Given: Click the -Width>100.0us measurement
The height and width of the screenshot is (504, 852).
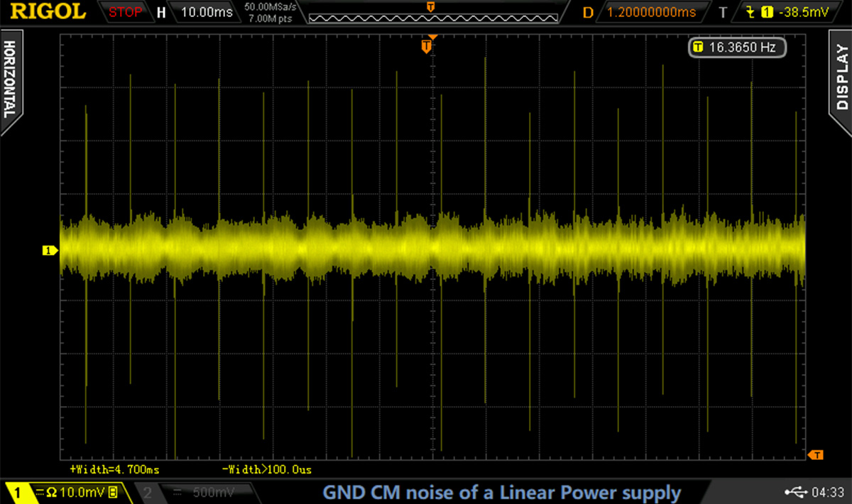Looking at the screenshot, I should [267, 470].
